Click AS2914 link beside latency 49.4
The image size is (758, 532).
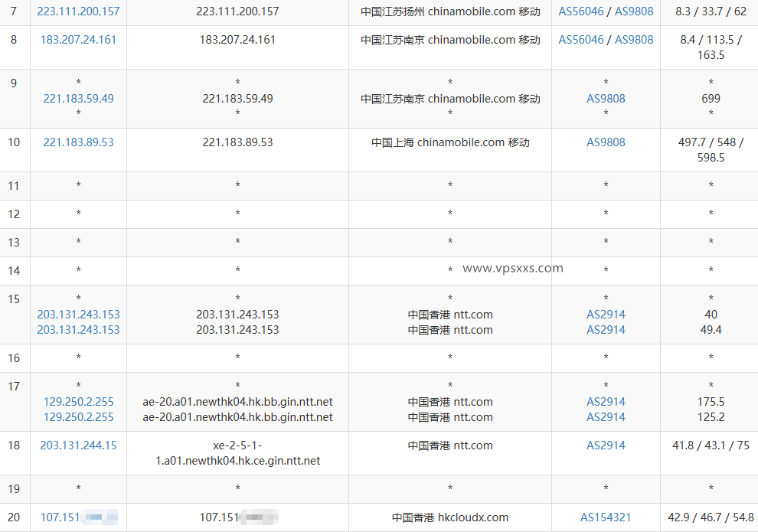point(606,330)
